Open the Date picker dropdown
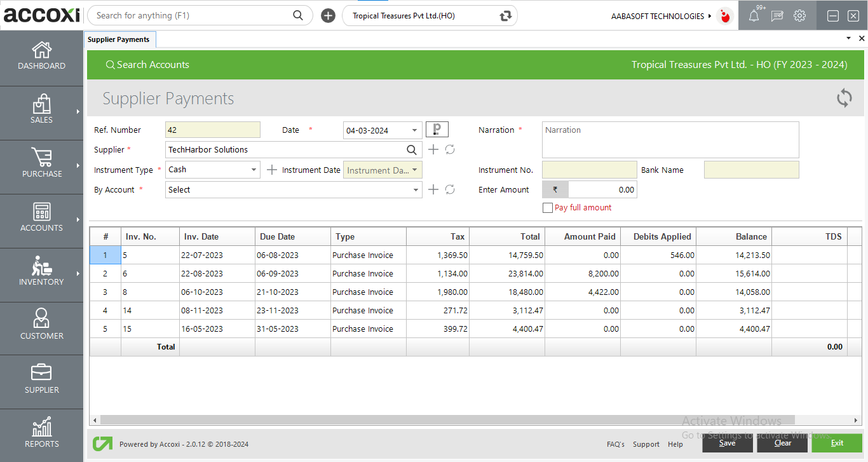The height and width of the screenshot is (462, 868). (414, 130)
